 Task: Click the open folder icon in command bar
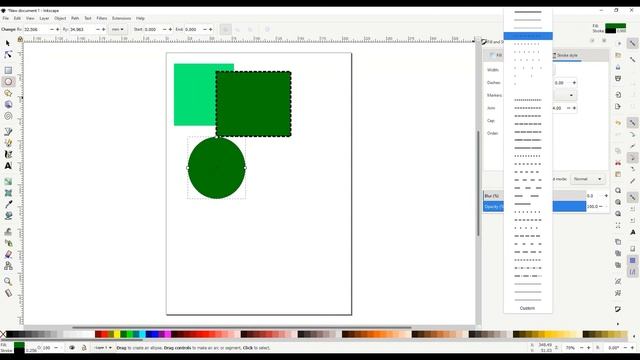click(618, 55)
